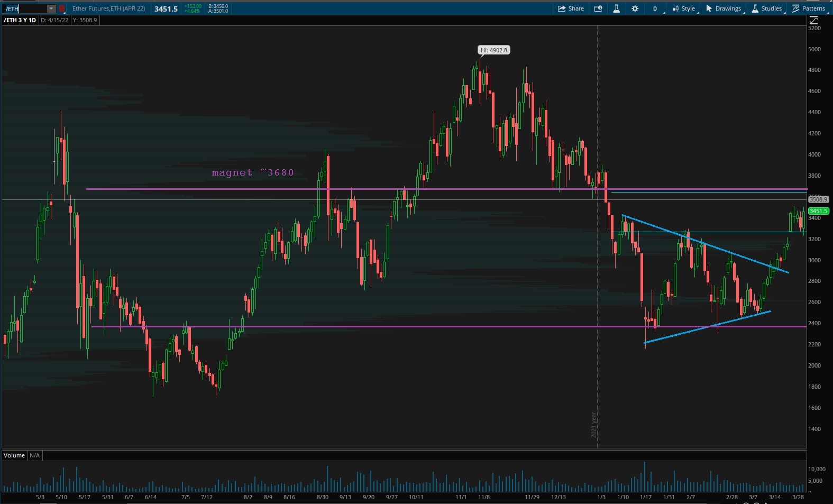Click the Share button
Screen dimensions: 833x504
[x=571, y=8]
